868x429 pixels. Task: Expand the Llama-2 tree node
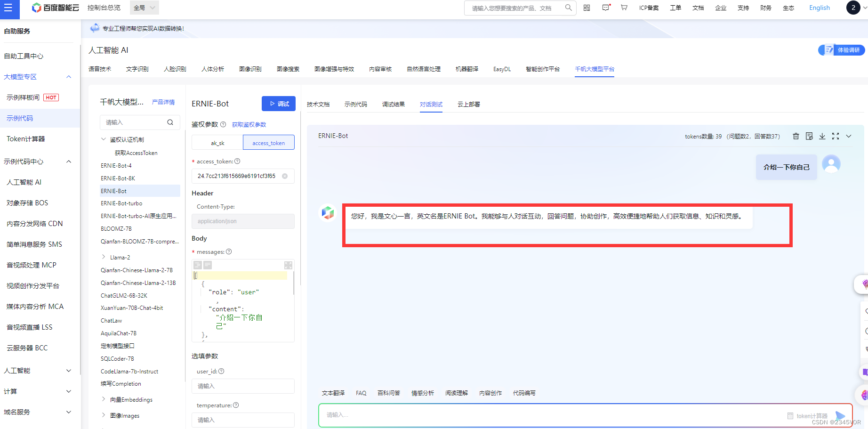point(104,257)
